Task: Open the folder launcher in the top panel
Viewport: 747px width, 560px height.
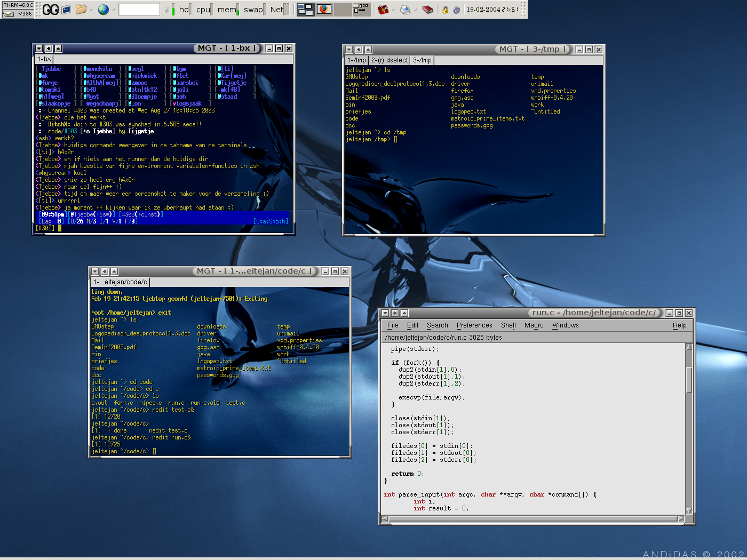Action: tap(81, 10)
